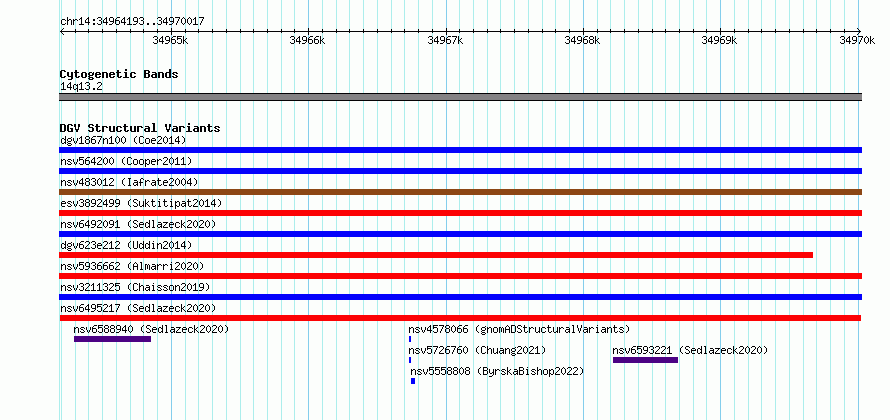
Task: Click the blue nsv6492091 Sedlazeck2020 bar
Action: pyautogui.click(x=460, y=234)
